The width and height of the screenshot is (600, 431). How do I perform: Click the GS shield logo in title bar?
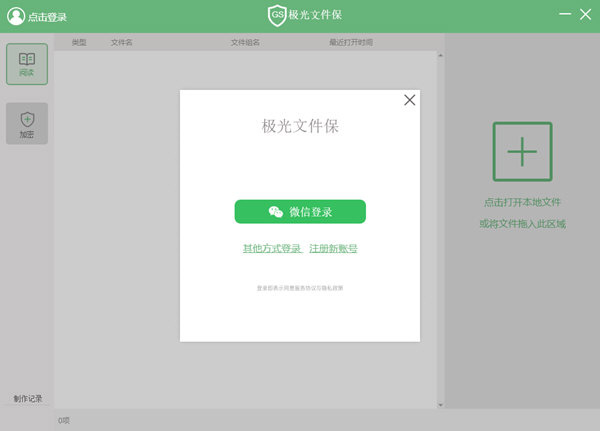(x=277, y=15)
